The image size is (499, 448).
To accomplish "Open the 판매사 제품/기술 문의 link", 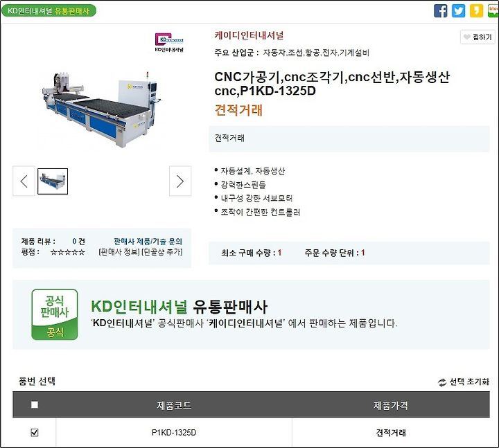I will point(148,242).
